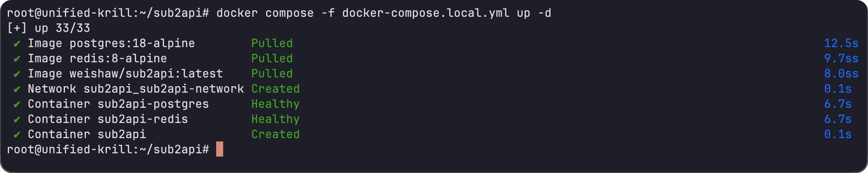Click the Healthy status of sub2api-postgres

[275, 104]
